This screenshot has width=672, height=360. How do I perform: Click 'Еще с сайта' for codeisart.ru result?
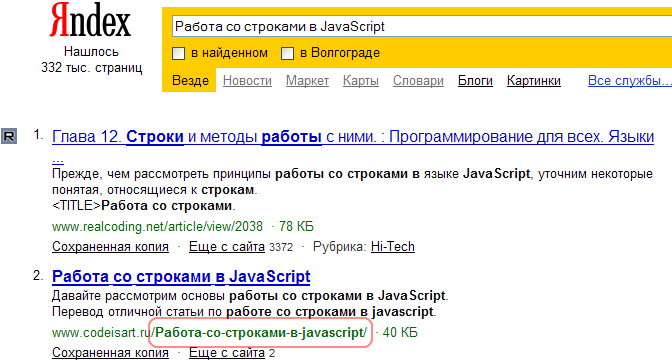point(227,353)
